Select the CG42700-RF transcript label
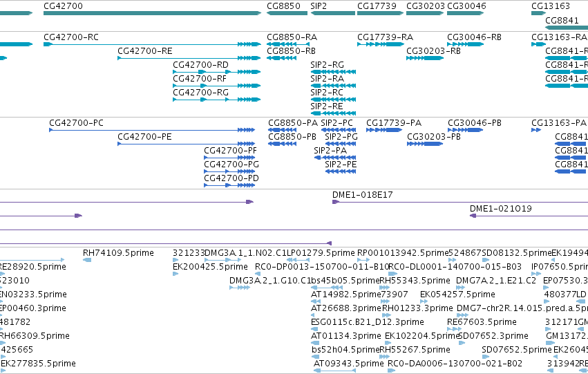Image resolution: width=588 pixels, height=374 pixels. pyautogui.click(x=200, y=79)
